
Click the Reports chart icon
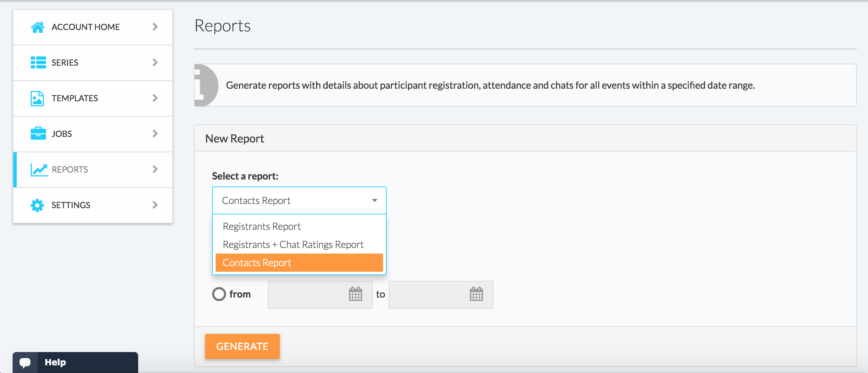[x=39, y=169]
